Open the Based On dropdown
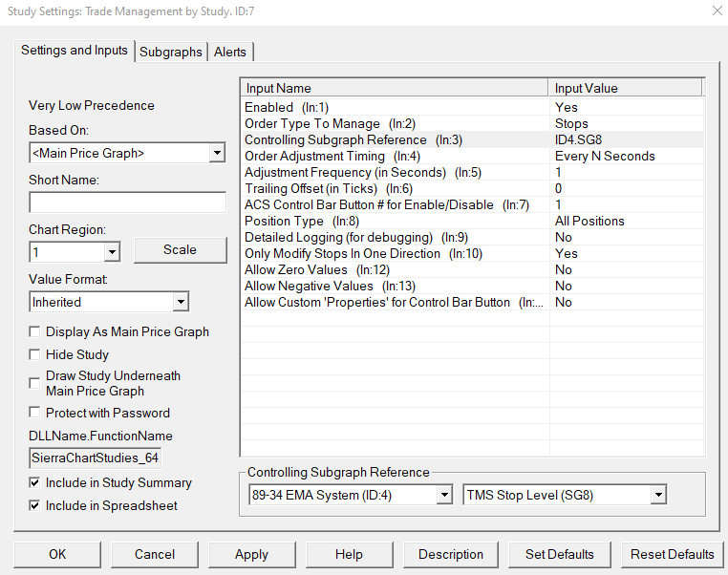 click(x=217, y=153)
